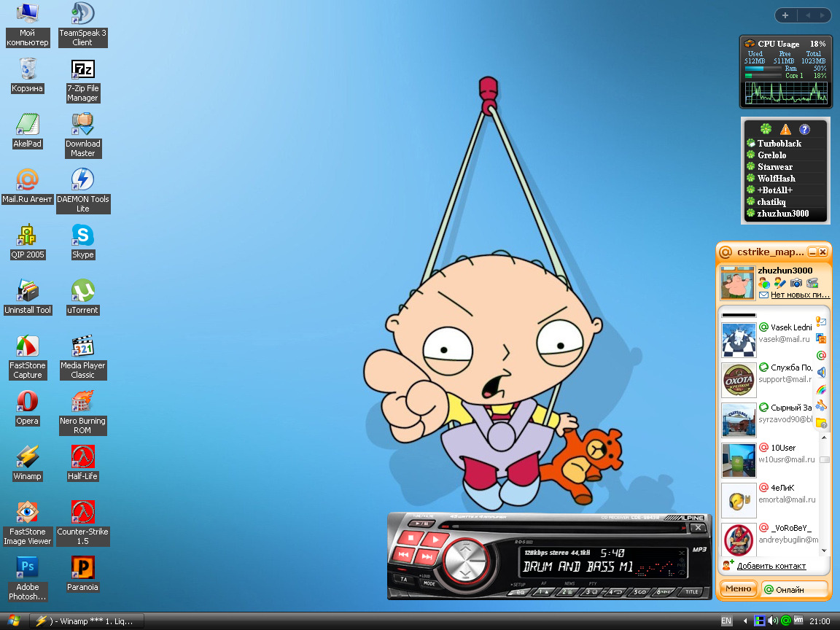Select the uTorrent desktop icon

[83, 297]
